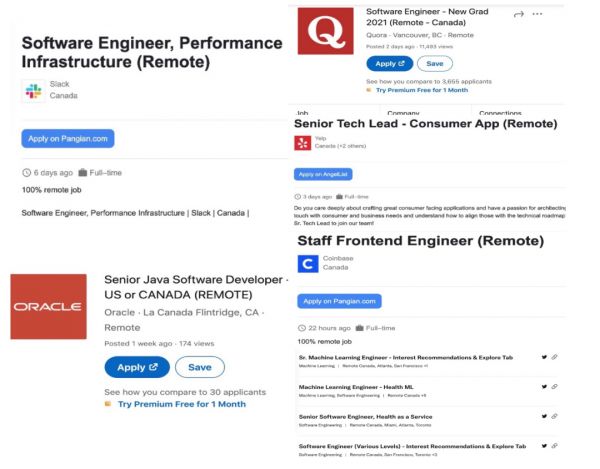Viewport: 600px width, 469px height.
Task: Click the share arrow on Quora job
Action: pos(518,14)
